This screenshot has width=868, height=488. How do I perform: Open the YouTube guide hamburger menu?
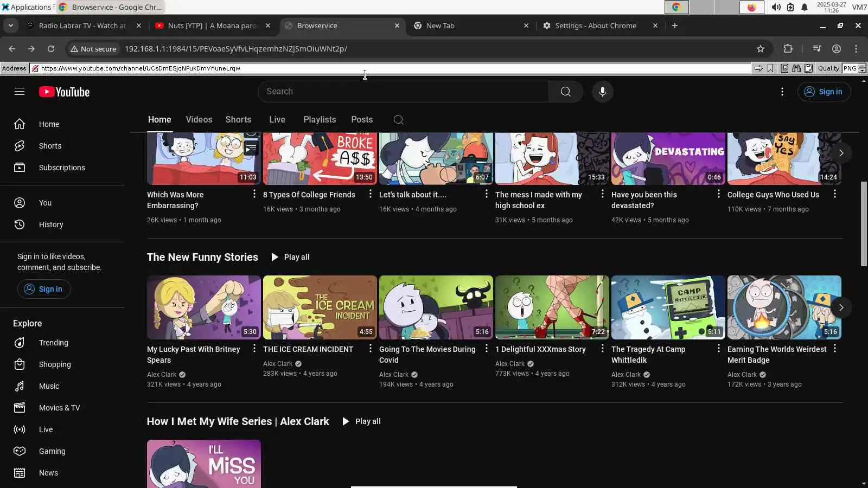point(20,92)
